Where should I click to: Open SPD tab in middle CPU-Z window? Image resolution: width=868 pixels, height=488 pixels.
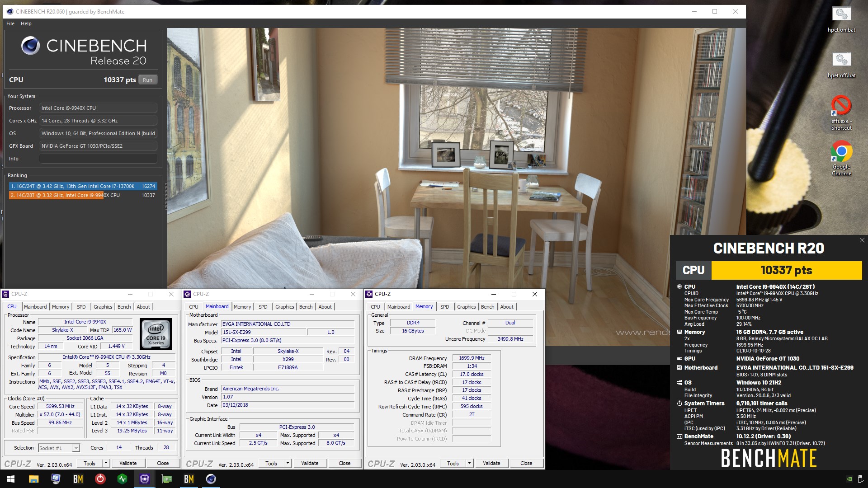263,307
